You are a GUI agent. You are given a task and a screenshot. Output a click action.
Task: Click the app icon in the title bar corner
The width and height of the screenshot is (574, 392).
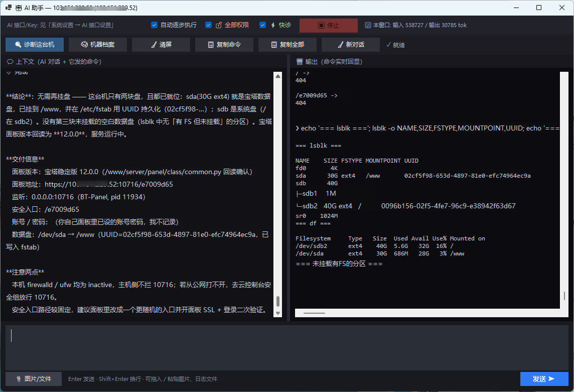(9, 8)
